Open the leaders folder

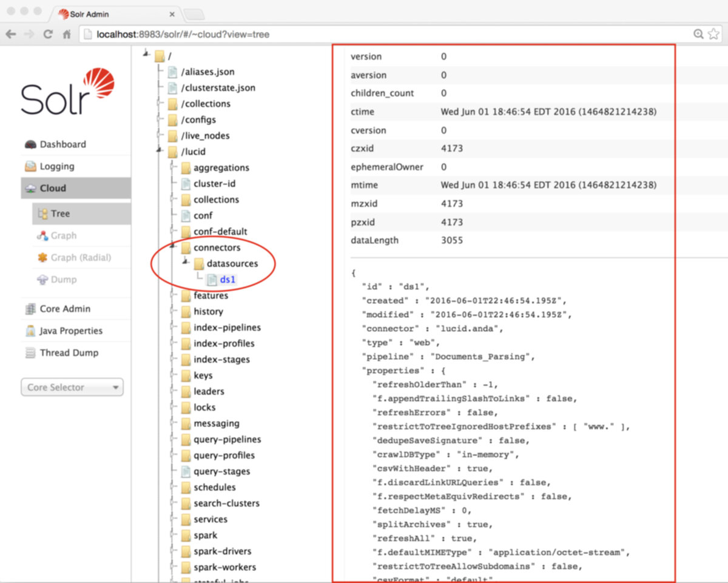tap(209, 391)
